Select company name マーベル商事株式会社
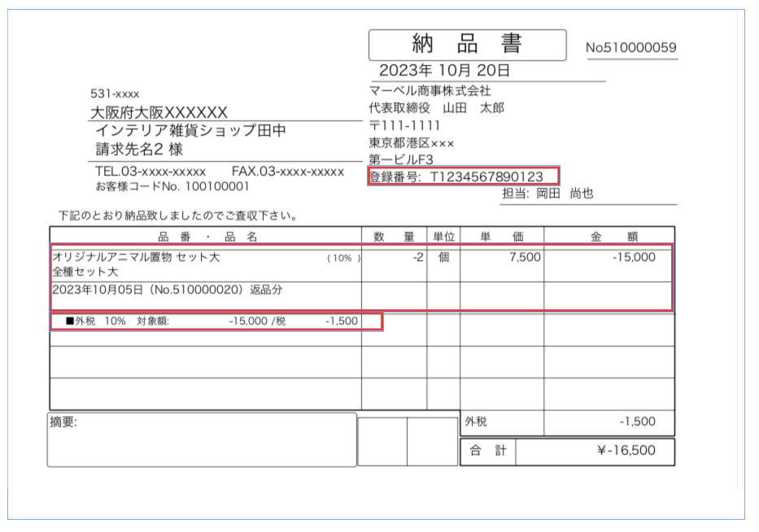 [430, 91]
